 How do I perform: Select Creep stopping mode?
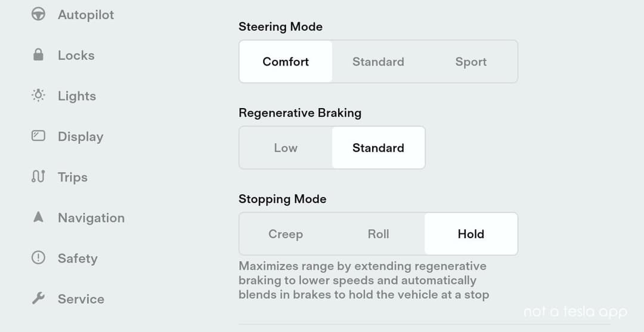coord(286,234)
